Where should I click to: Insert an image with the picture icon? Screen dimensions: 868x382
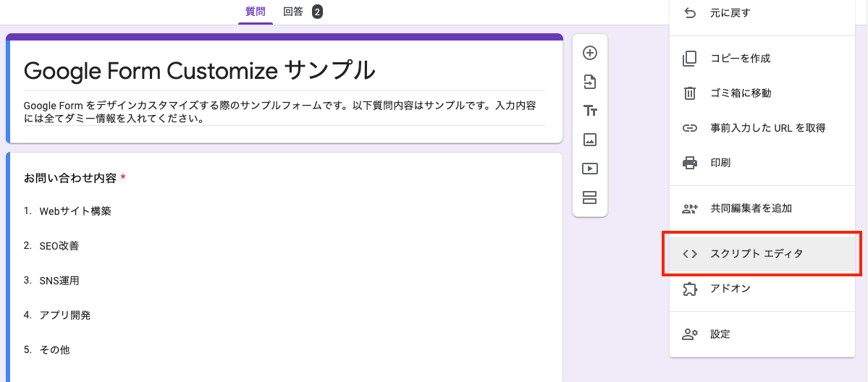(x=590, y=140)
